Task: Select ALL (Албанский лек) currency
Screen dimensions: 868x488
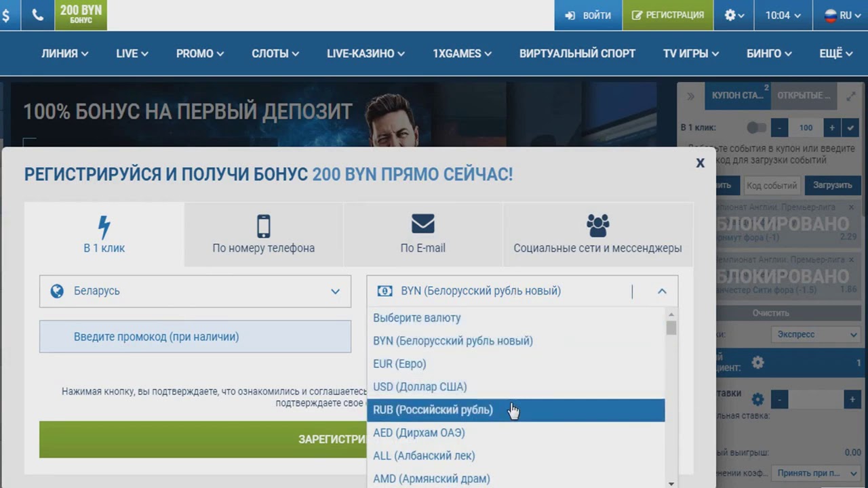Action: pos(516,456)
